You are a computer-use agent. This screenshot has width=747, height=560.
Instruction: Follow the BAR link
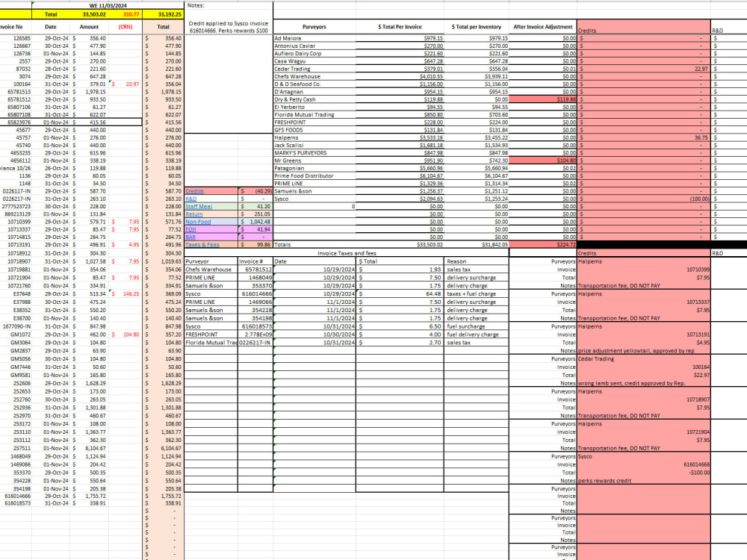[x=190, y=237]
